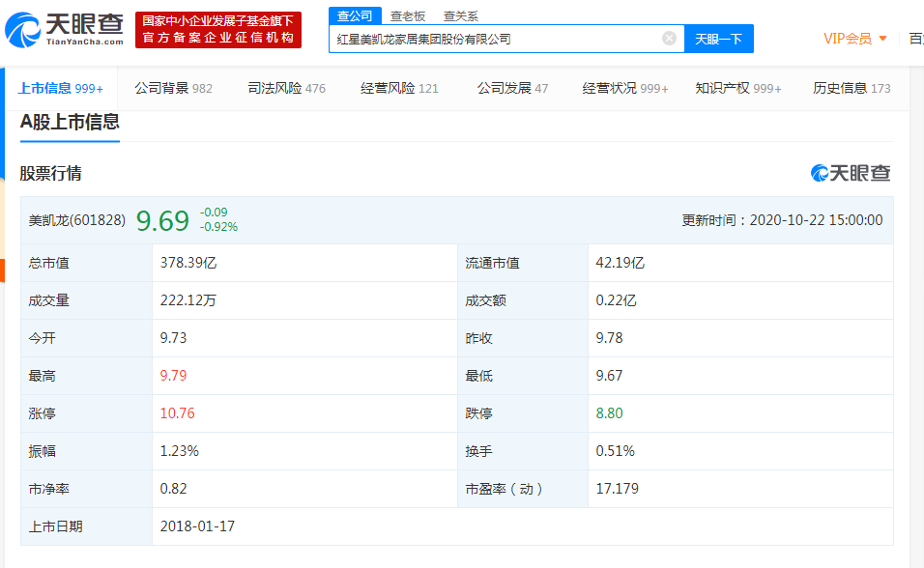Click the 上市日期 value 2018-01-17
This screenshot has height=568, width=924.
(x=197, y=526)
